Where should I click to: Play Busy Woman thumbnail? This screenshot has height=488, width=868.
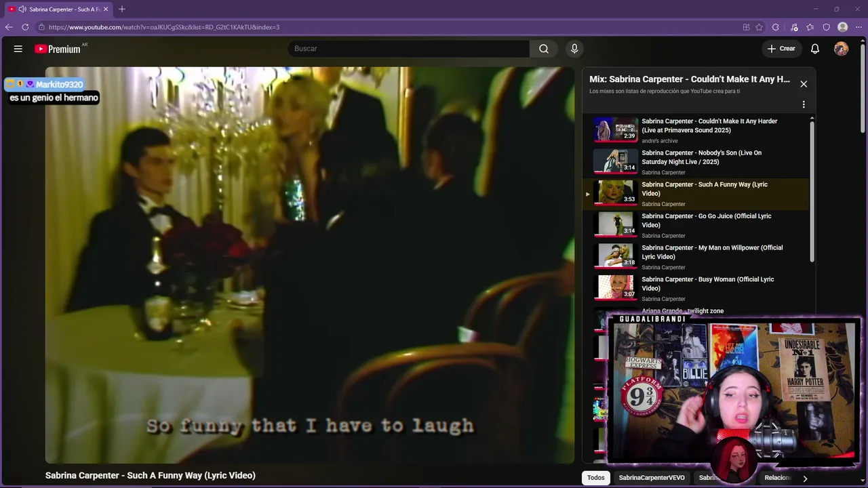(x=616, y=288)
